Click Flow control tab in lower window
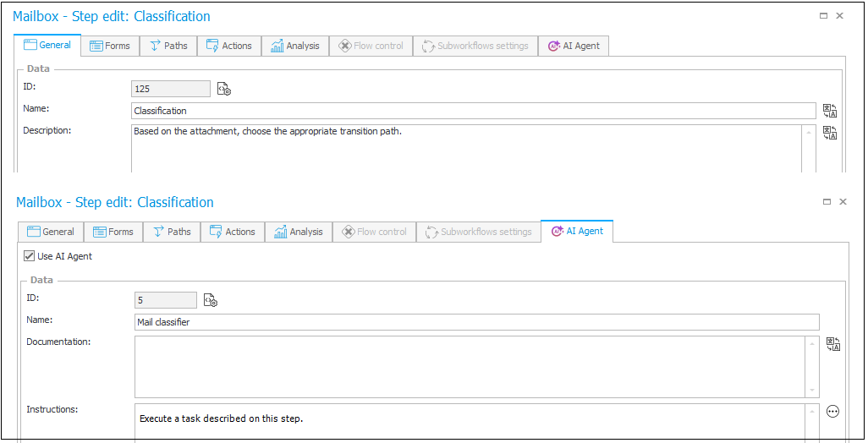This screenshot has width=868, height=443. [374, 232]
